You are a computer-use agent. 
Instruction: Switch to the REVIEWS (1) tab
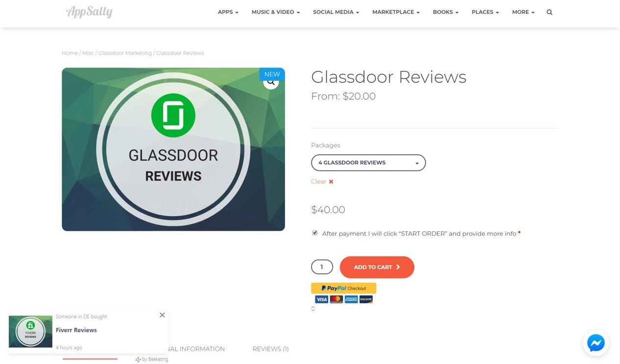[270, 349]
